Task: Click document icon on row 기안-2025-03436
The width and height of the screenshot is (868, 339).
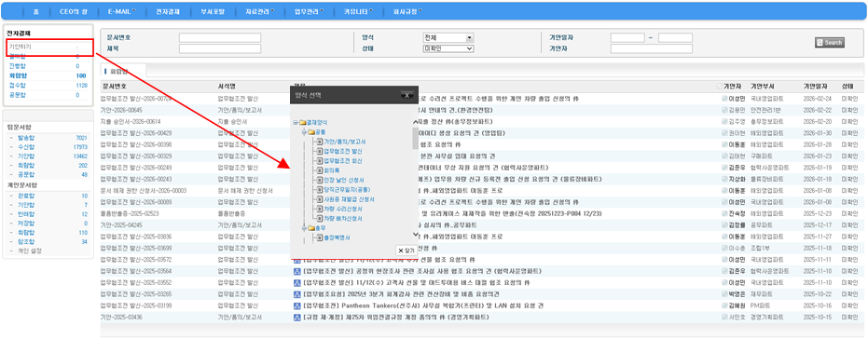Action: click(x=296, y=317)
